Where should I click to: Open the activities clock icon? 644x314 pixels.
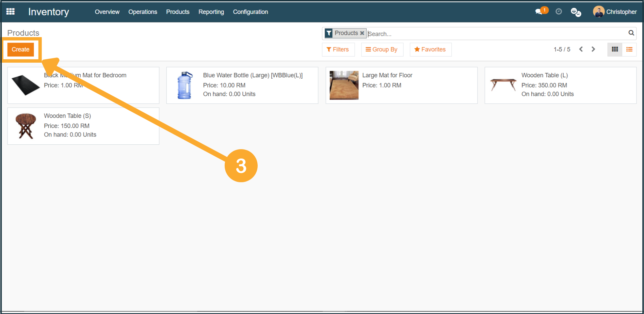pyautogui.click(x=559, y=12)
